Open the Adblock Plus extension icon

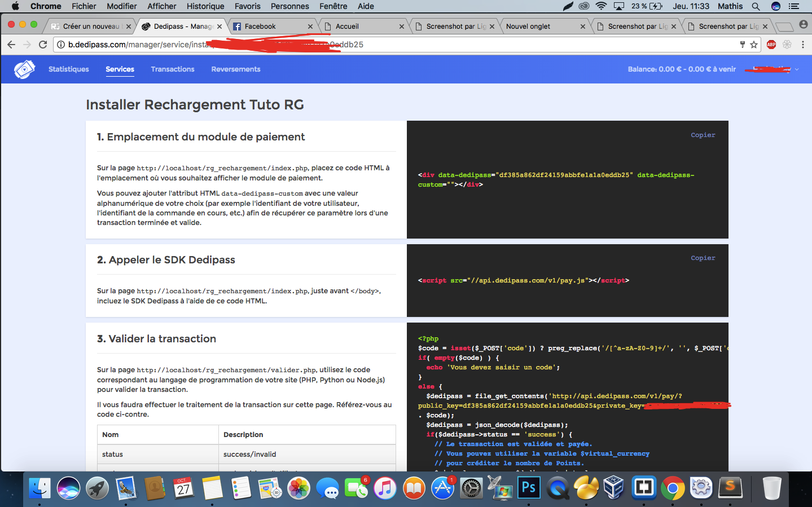pyautogui.click(x=771, y=45)
